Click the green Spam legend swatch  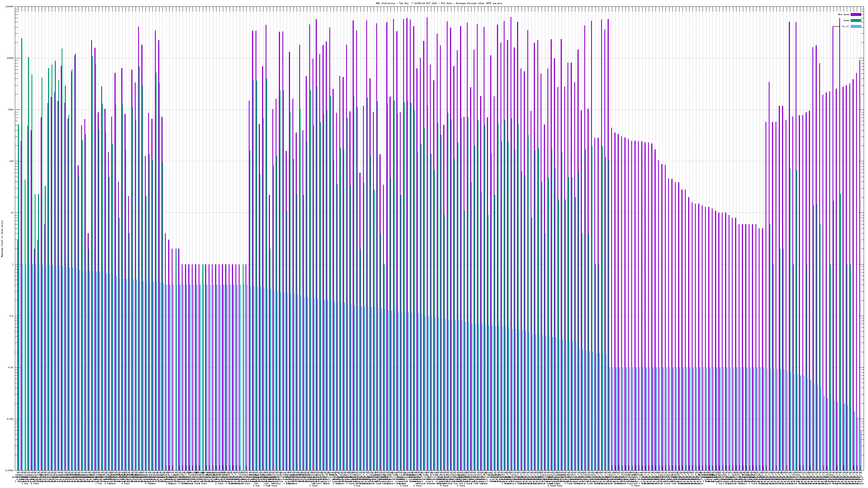coord(856,21)
